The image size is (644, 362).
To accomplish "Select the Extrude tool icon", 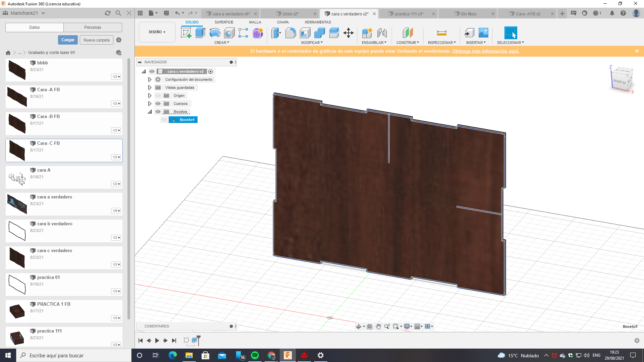I will (200, 33).
